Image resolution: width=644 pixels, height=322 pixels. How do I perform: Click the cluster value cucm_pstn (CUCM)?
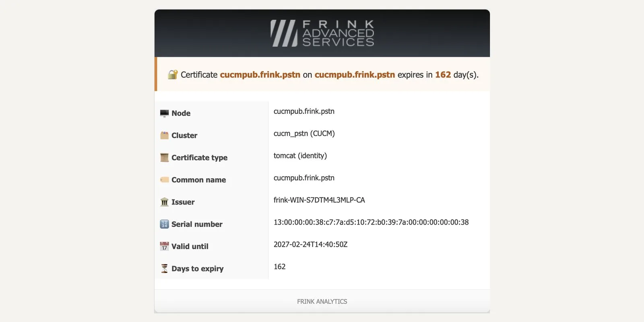point(304,134)
